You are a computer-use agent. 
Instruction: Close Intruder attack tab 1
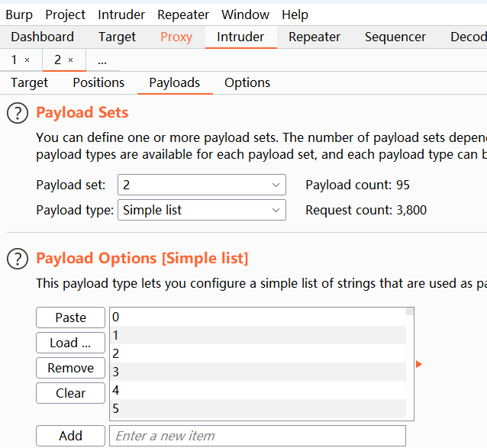coord(27,60)
